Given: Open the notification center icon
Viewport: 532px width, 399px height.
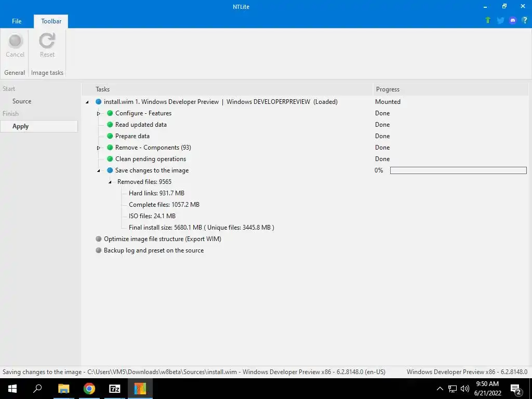Looking at the screenshot, I should coord(516,389).
